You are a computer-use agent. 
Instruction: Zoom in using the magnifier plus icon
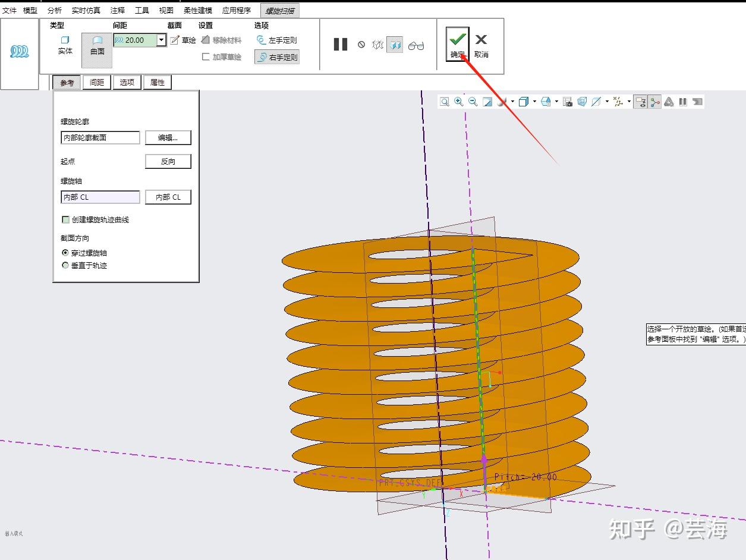[x=458, y=102]
